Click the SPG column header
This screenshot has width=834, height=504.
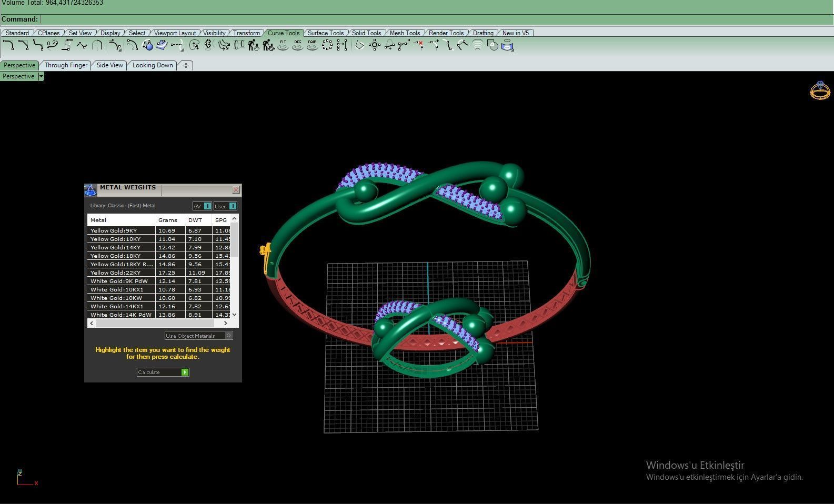tap(222, 220)
